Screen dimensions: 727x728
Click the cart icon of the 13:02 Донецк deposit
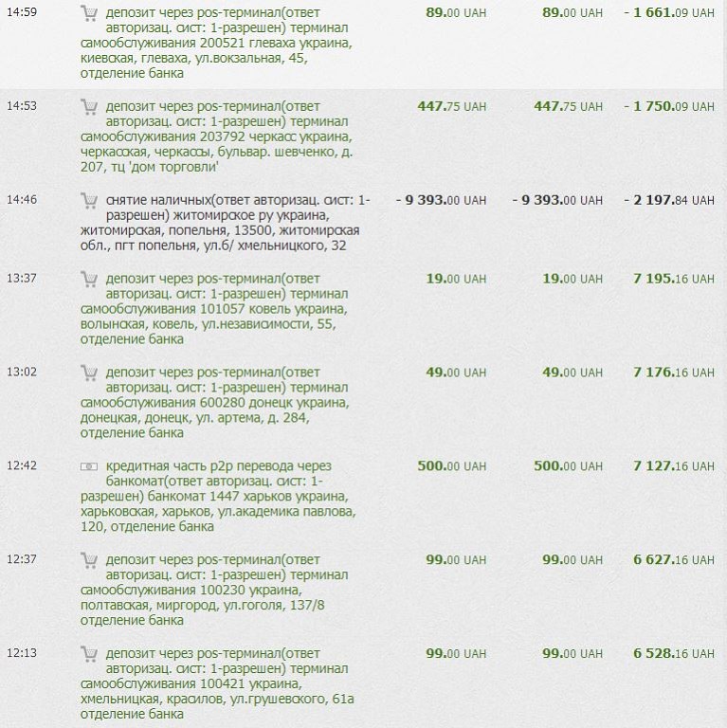tap(90, 373)
